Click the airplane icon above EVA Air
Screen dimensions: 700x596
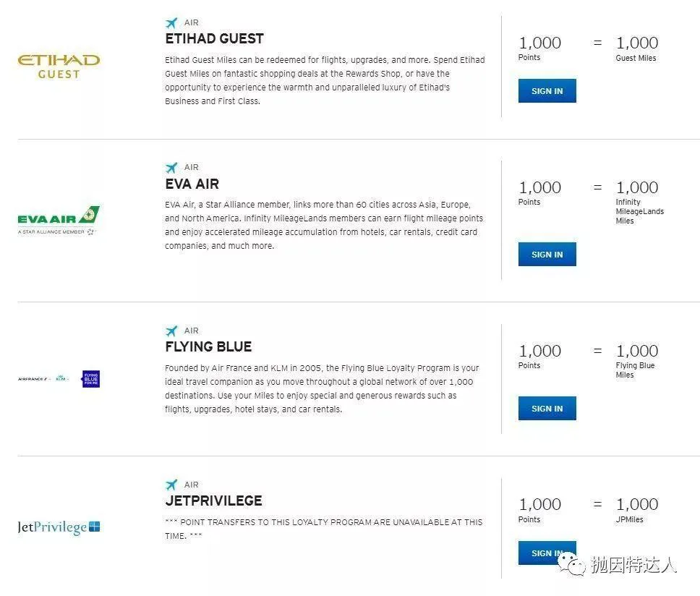click(171, 168)
